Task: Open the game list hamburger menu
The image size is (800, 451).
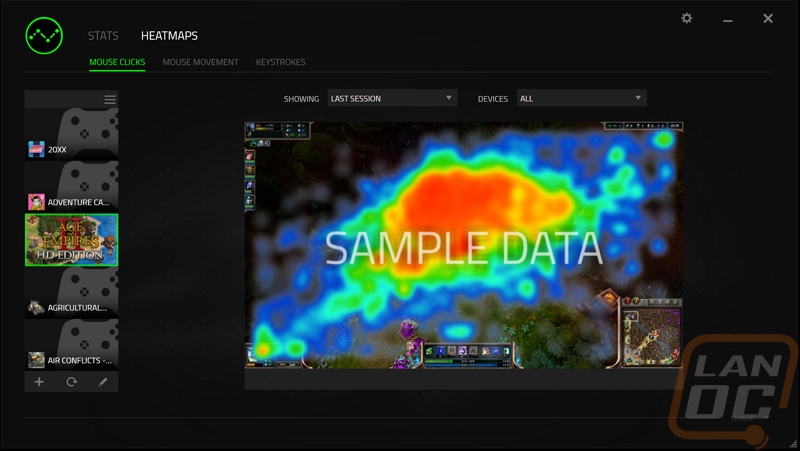Action: point(110,99)
